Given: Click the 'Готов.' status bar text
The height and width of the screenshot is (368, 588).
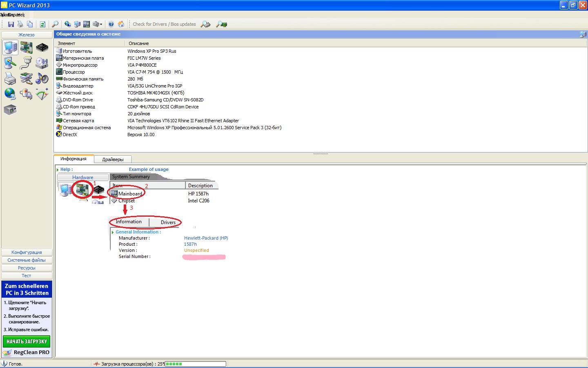Looking at the screenshot, I should coord(16,364).
